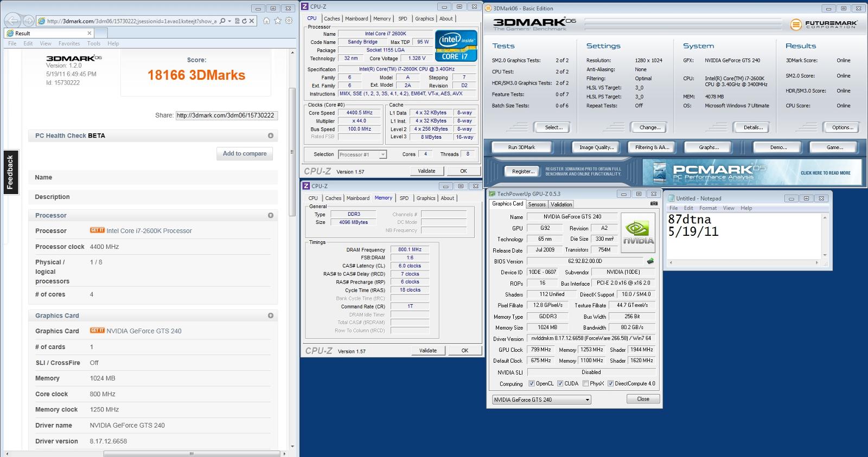Viewport: 868px width, 457px height.
Task: Open the Tools menu in browser
Action: (94, 43)
